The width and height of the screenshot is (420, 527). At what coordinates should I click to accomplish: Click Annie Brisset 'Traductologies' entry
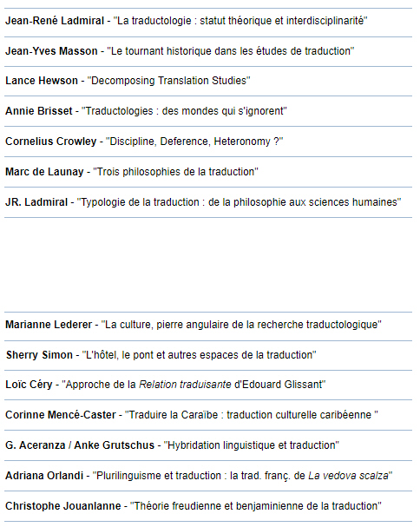146,111
